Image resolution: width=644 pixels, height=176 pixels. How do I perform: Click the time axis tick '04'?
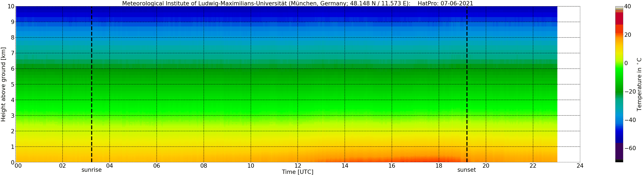point(110,166)
